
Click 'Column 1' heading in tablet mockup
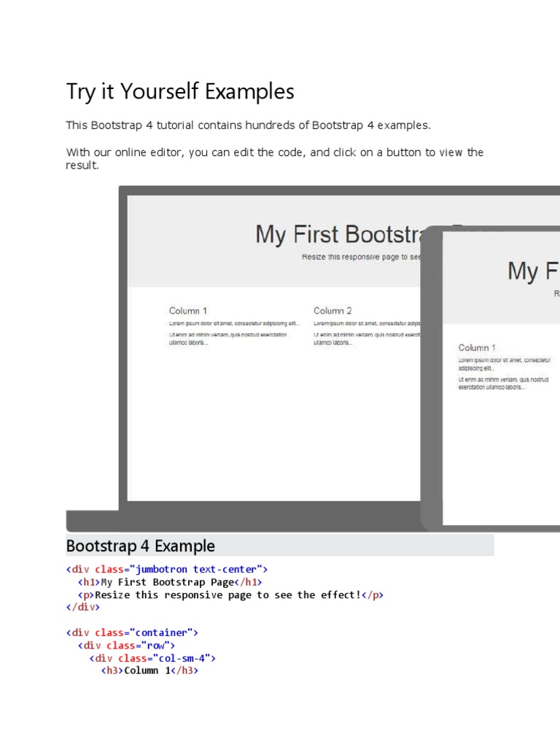coord(477,348)
